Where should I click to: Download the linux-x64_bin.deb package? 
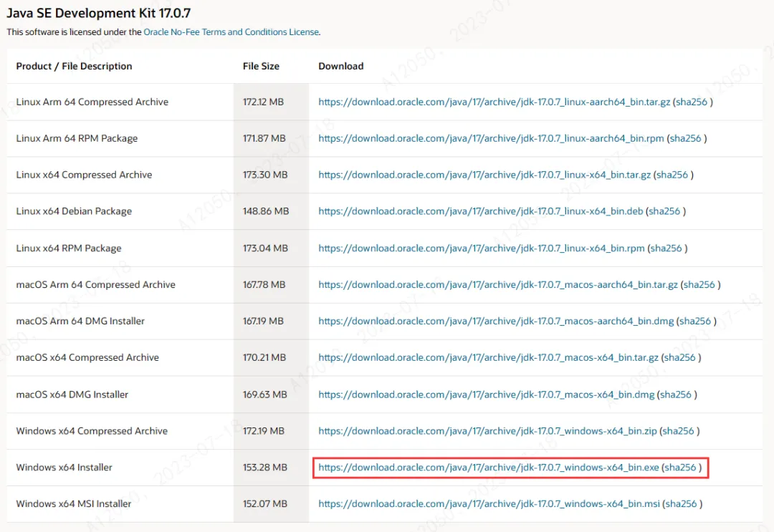481,211
